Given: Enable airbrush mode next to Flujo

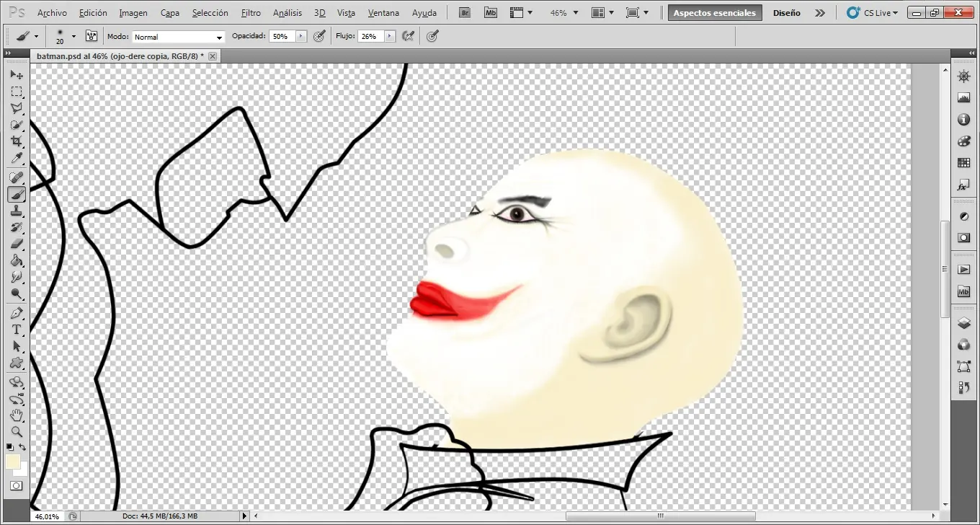Looking at the screenshot, I should 409,36.
